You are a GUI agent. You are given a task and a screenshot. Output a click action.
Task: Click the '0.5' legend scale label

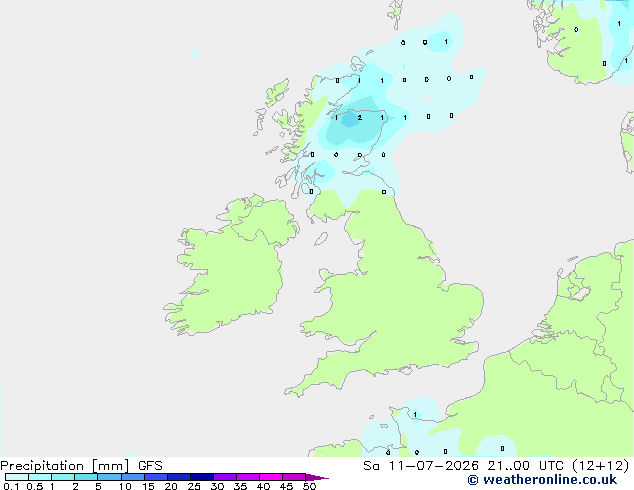(35, 486)
